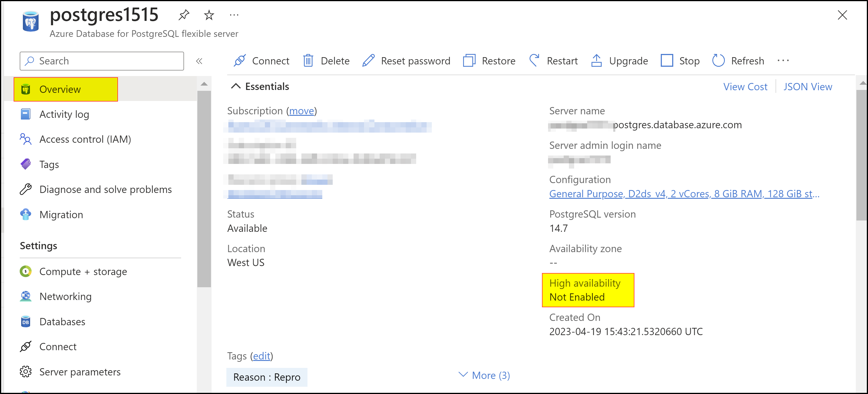
Task: Click the Server parameters gear icon
Action: [x=26, y=372]
